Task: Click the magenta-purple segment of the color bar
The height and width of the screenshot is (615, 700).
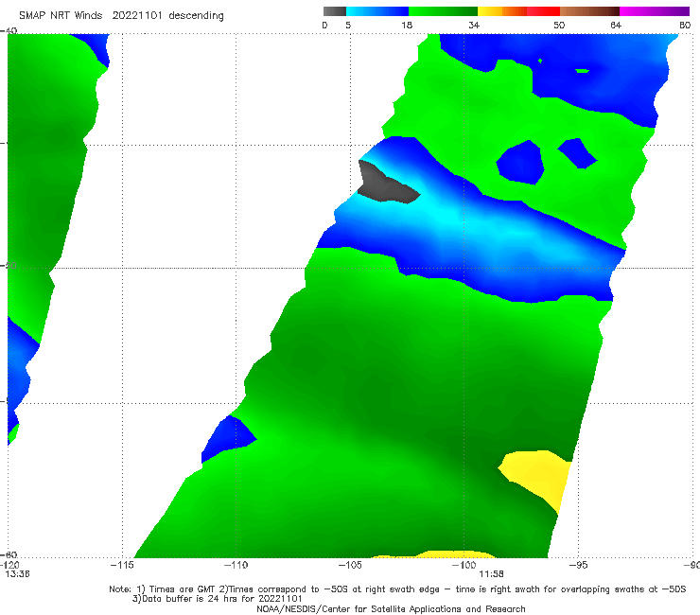Action: (x=654, y=11)
